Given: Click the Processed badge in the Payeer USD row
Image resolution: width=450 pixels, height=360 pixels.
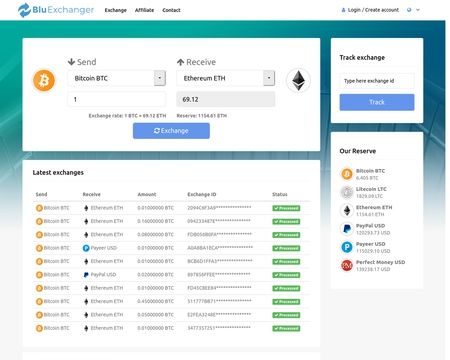Looking at the screenshot, I should 286,248.
